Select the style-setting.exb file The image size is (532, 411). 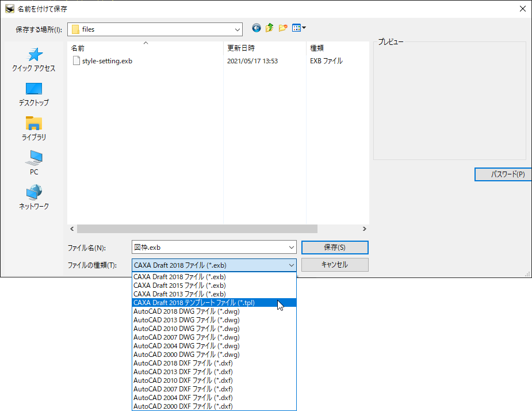tap(107, 61)
